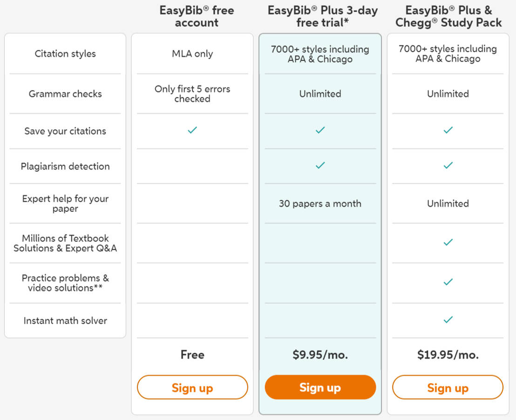Select the Plagiarism detection checkmark in Plus trial column
Viewport: 516px width, 420px height.
point(320,165)
